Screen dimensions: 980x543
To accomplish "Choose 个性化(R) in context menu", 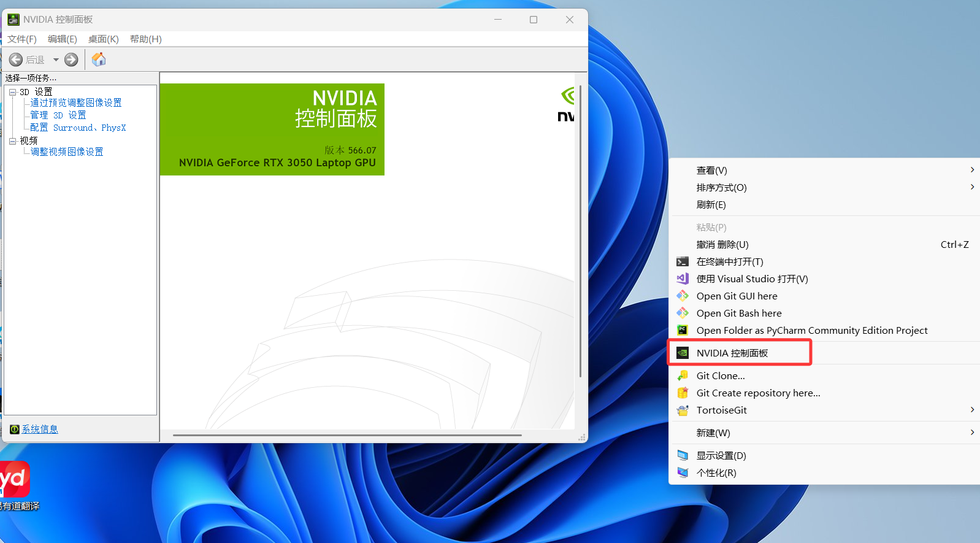I will coord(824,473).
